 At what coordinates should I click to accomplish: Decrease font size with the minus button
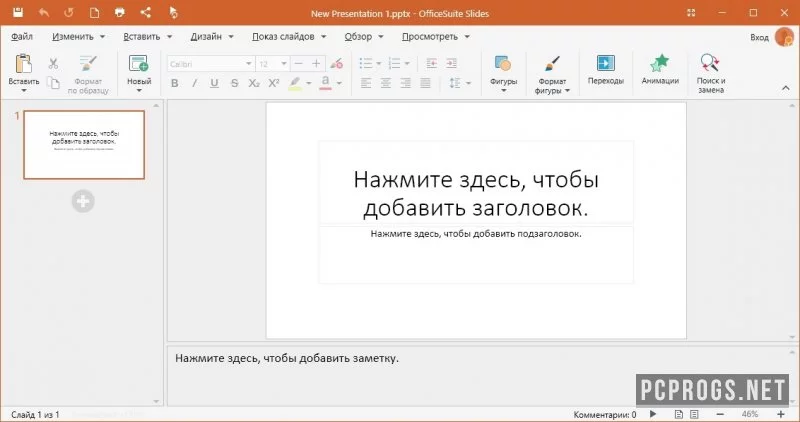299,64
